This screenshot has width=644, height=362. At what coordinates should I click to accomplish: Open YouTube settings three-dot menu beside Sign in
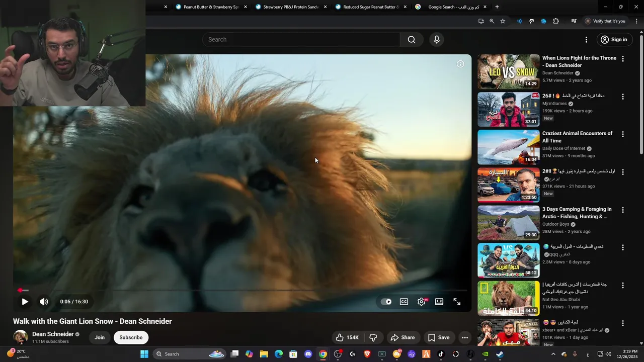pyautogui.click(x=586, y=40)
